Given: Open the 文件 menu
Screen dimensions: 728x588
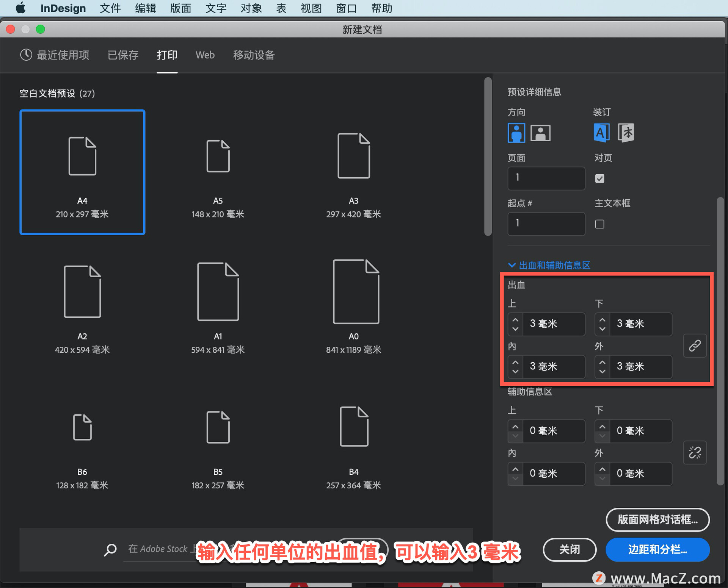Looking at the screenshot, I should tap(110, 8).
